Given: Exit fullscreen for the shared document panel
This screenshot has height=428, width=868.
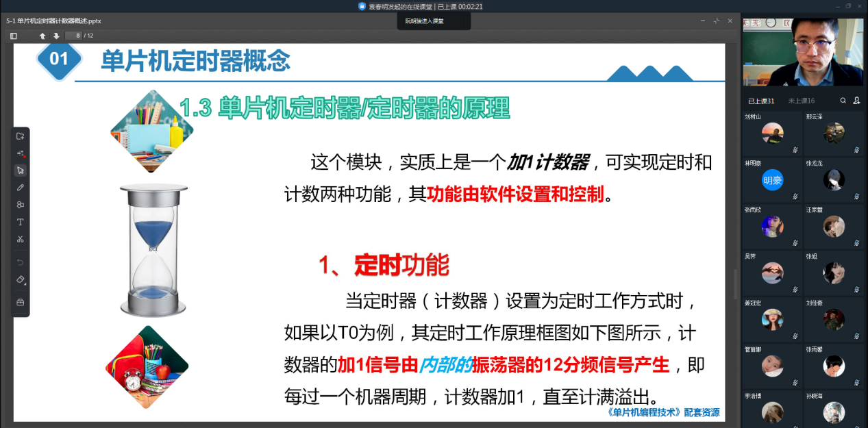Looking at the screenshot, I should (716, 21).
